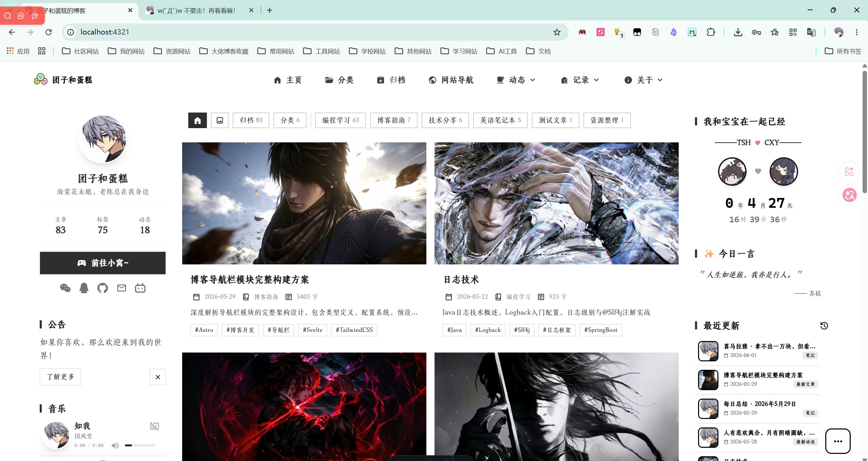Filter posts by 技术分享 6

[x=445, y=120]
